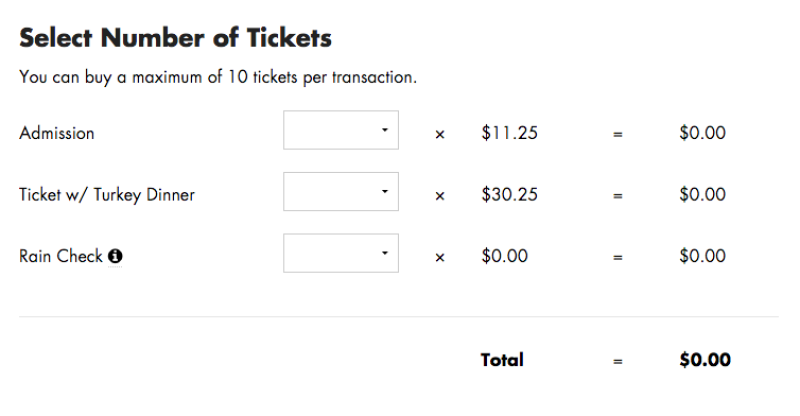Click the bold Total label
The image size is (800, 416).
tap(502, 360)
